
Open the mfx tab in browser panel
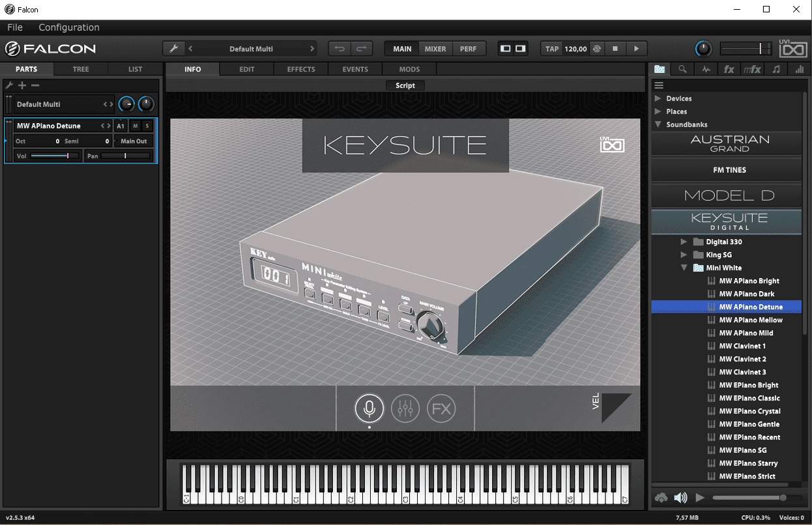click(x=752, y=69)
